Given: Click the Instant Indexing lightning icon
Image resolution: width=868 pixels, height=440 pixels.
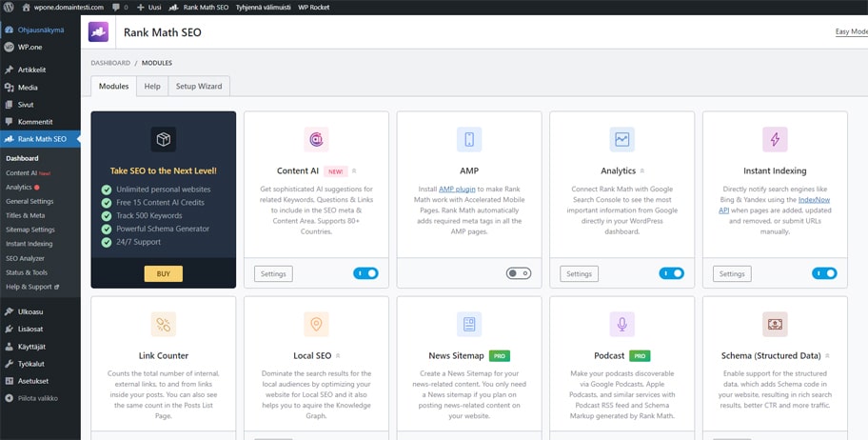Looking at the screenshot, I should (x=775, y=140).
